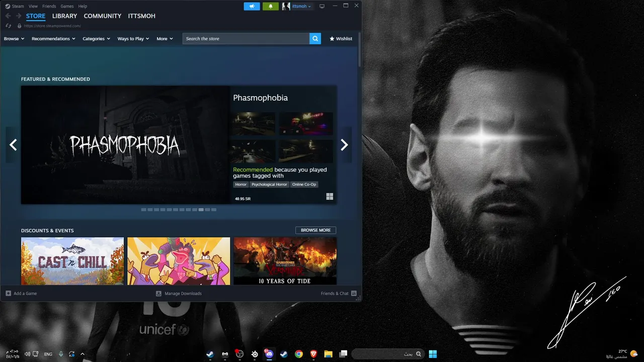
Task: Expand the More dropdown
Action: (x=165, y=39)
